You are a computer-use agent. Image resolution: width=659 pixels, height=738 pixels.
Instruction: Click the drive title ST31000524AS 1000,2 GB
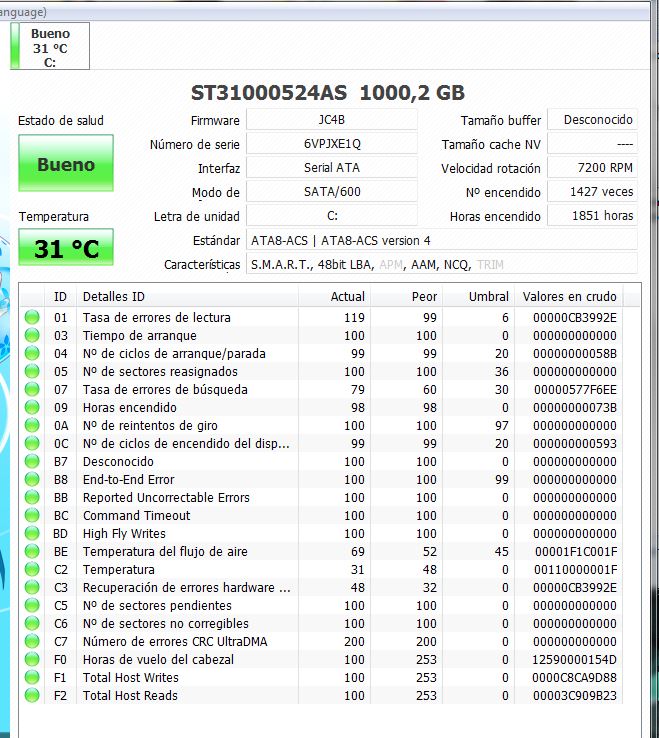click(x=328, y=93)
